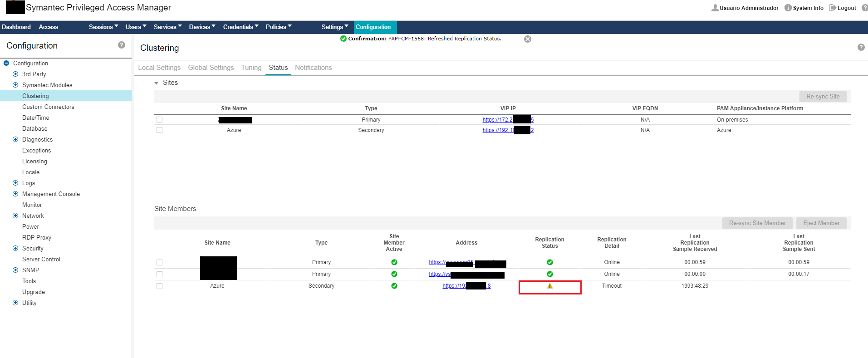This screenshot has height=358, width=868.
Task: Click the help icon in Configuration sidebar
Action: click(x=122, y=45)
